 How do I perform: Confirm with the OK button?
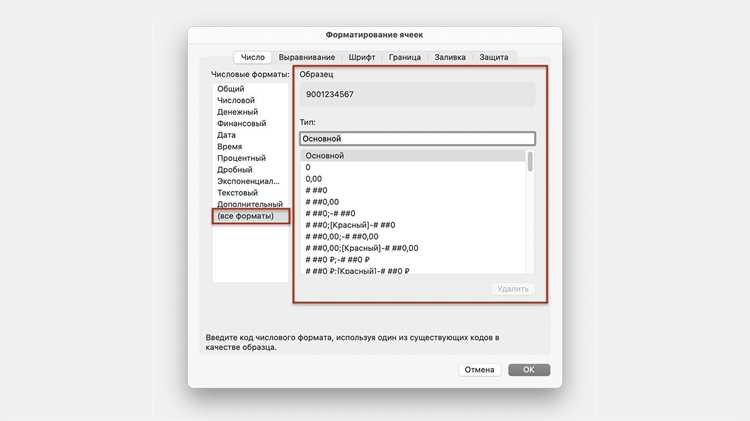(x=529, y=369)
